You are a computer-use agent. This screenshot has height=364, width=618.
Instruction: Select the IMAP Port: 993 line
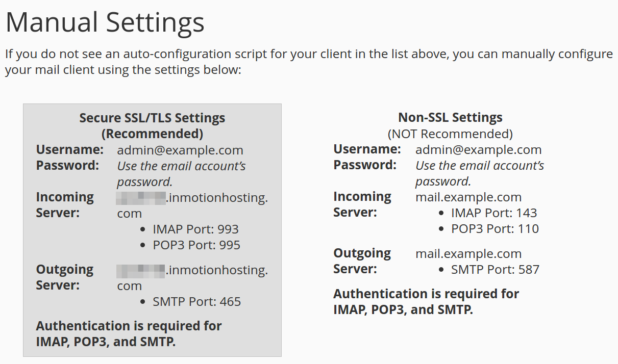195,229
